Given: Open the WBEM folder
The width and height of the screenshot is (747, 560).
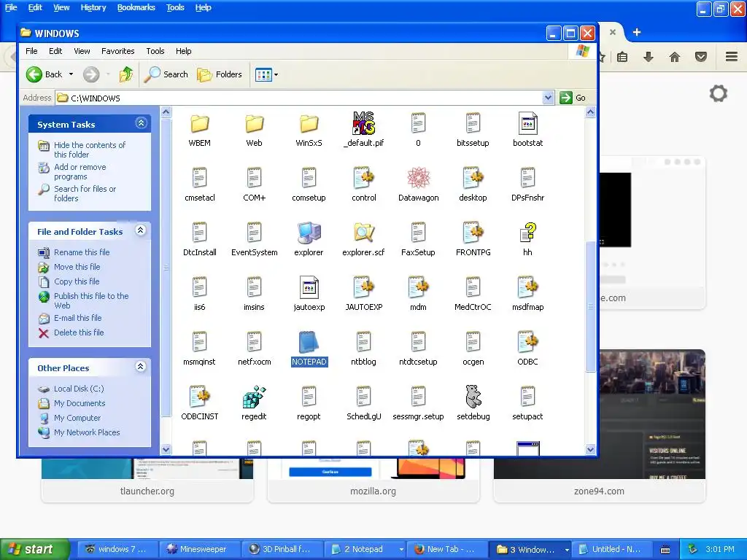Looking at the screenshot, I should pyautogui.click(x=200, y=130).
